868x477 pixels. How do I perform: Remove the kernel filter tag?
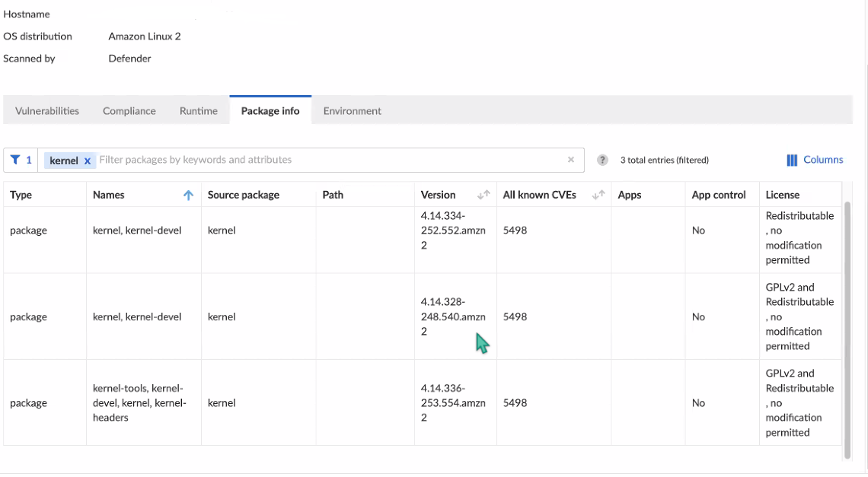pos(88,161)
